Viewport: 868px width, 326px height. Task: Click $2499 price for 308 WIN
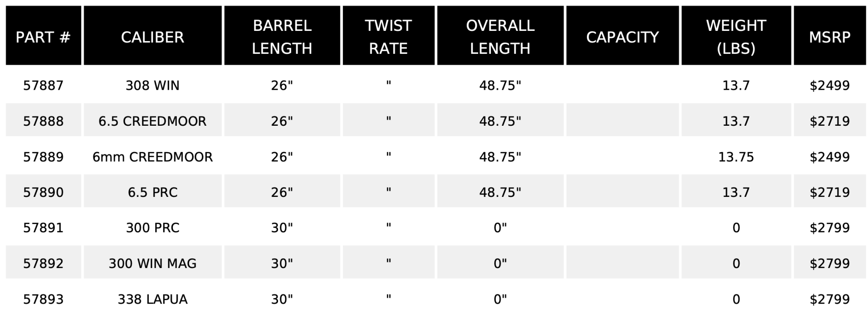pyautogui.click(x=830, y=86)
